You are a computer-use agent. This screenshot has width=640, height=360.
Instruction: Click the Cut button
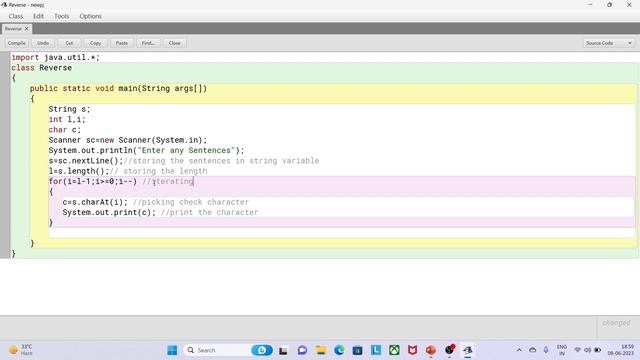click(x=69, y=43)
